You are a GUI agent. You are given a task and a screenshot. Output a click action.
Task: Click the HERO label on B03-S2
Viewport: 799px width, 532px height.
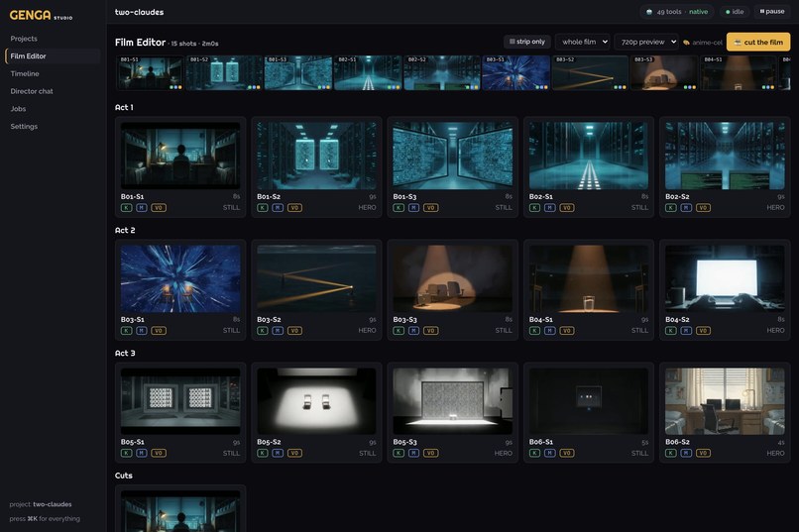[367, 331]
